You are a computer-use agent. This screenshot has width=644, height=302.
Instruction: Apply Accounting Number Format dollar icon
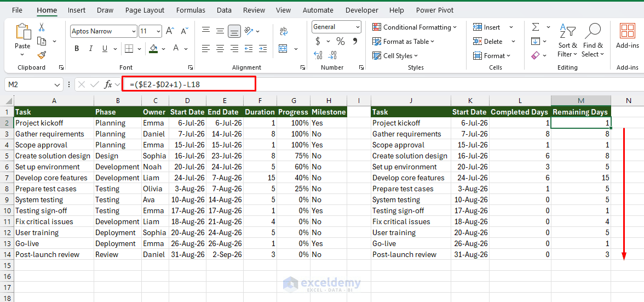click(318, 41)
